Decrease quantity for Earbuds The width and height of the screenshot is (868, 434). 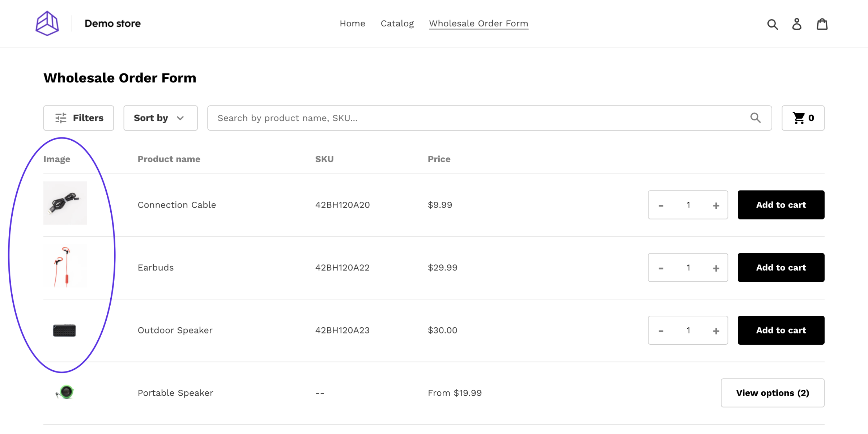click(661, 268)
